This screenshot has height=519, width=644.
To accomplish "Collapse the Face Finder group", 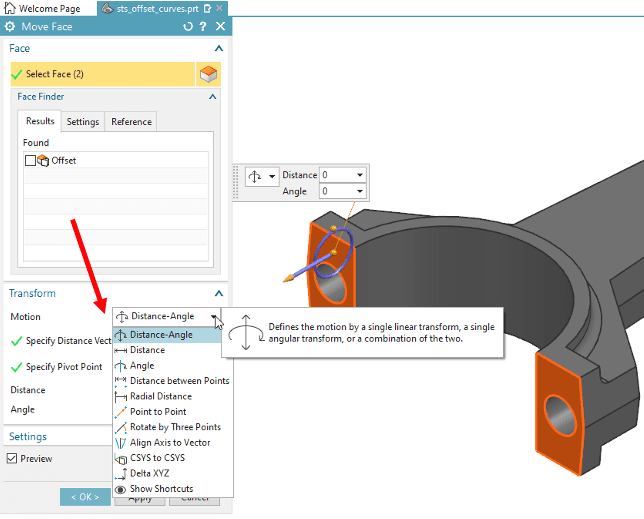I will click(x=212, y=97).
